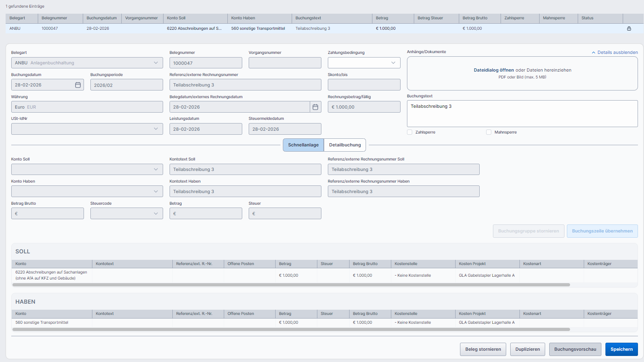Click the SOLL table horizontal scrollbar
Viewport: 644px width, 362px height.
pyautogui.click(x=291, y=285)
